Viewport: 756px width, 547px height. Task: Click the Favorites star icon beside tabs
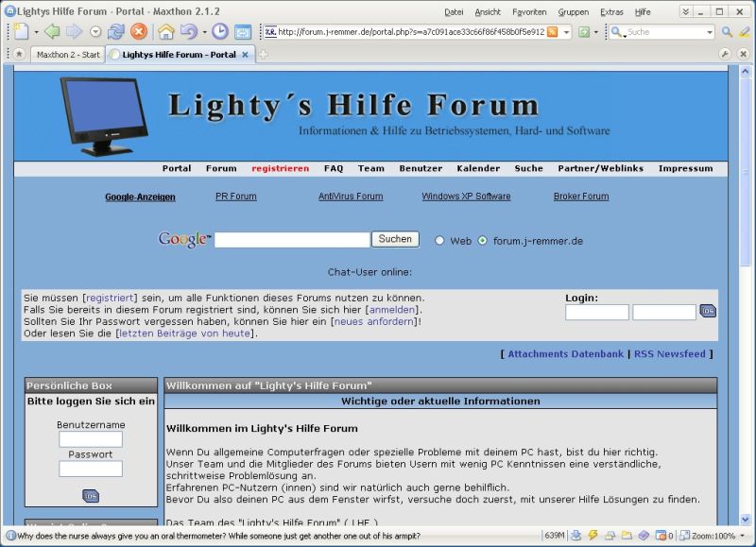(x=19, y=54)
